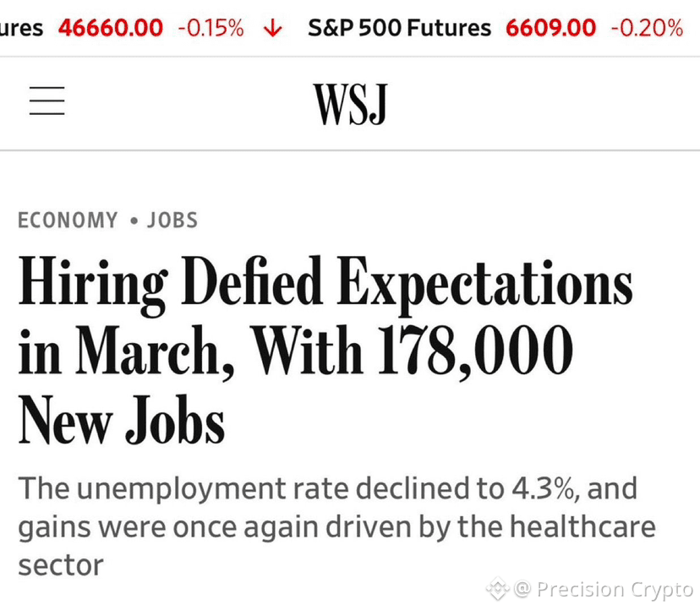
Task: Open the JOBS section link
Action: [x=172, y=220]
